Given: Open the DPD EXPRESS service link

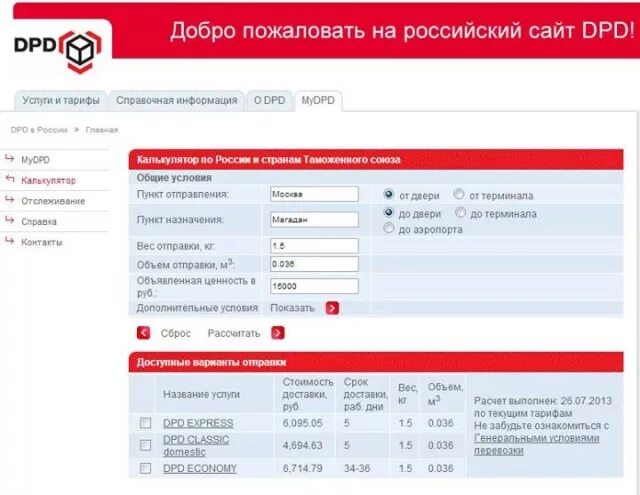Looking at the screenshot, I should 198,423.
